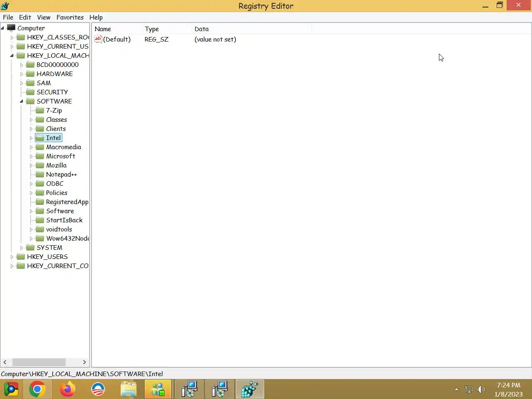The image size is (532, 399).
Task: Click the Registry Editor title bar icon
Action: (5, 6)
